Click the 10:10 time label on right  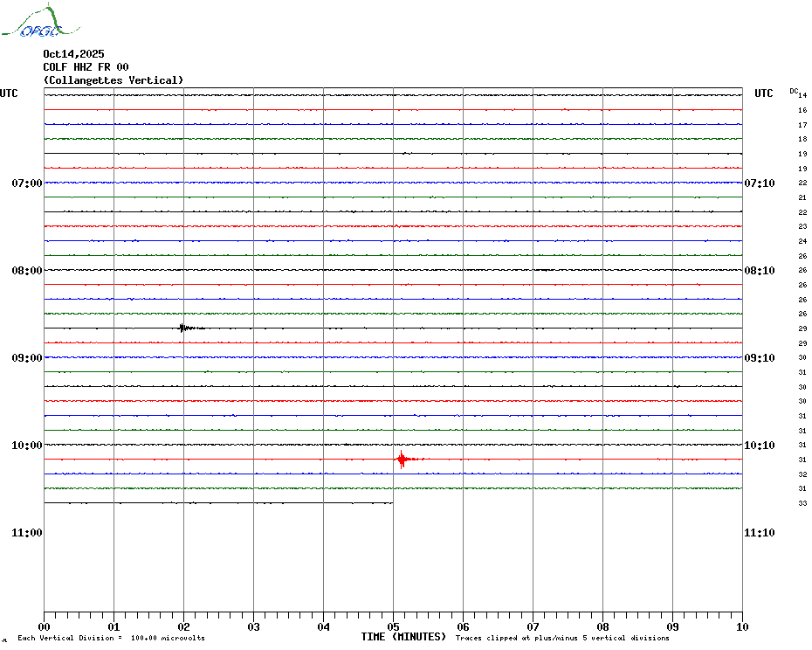(x=759, y=446)
